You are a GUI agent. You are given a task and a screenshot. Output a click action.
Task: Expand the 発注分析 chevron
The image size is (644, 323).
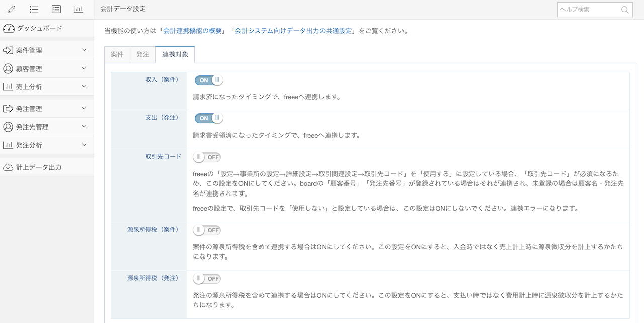(84, 145)
